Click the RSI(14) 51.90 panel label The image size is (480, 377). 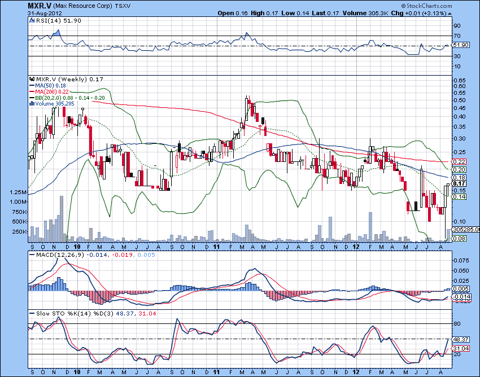click(58, 21)
